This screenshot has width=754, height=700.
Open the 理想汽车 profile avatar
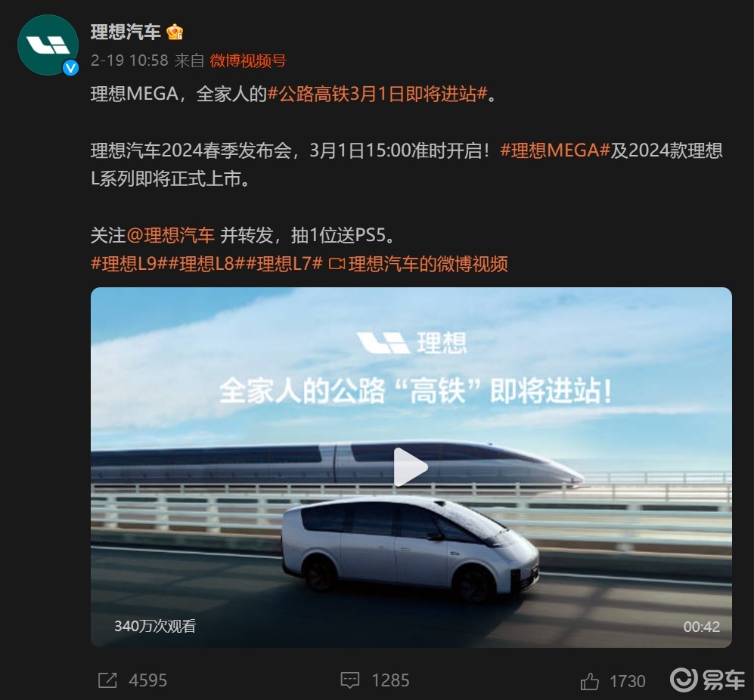coord(48,45)
